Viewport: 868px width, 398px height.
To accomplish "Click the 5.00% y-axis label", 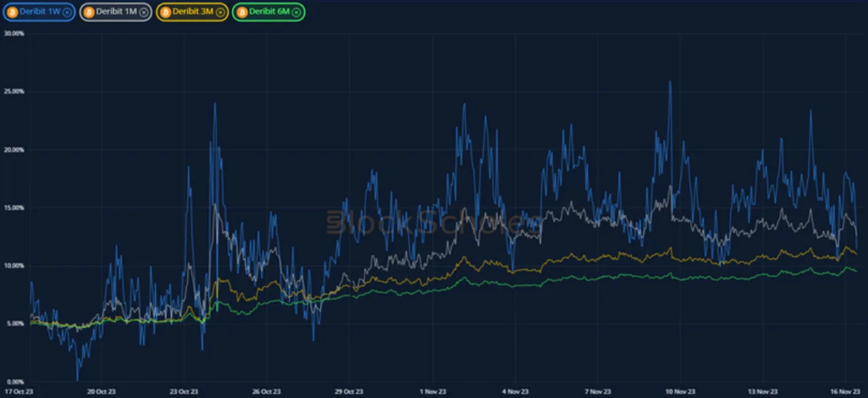I will coord(14,324).
